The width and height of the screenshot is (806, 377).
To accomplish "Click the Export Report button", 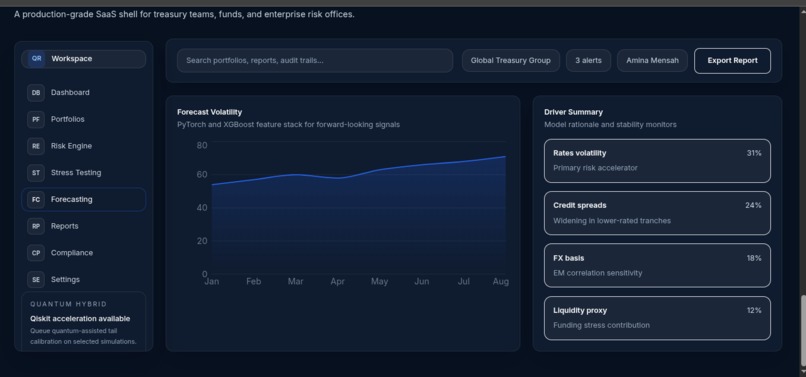I will click(732, 61).
